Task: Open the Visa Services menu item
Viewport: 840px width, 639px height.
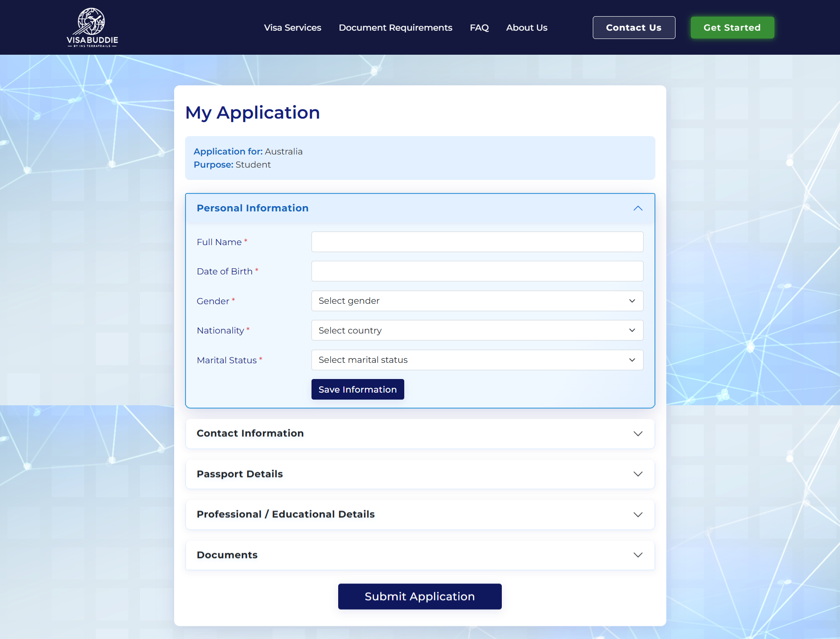Action: click(292, 28)
